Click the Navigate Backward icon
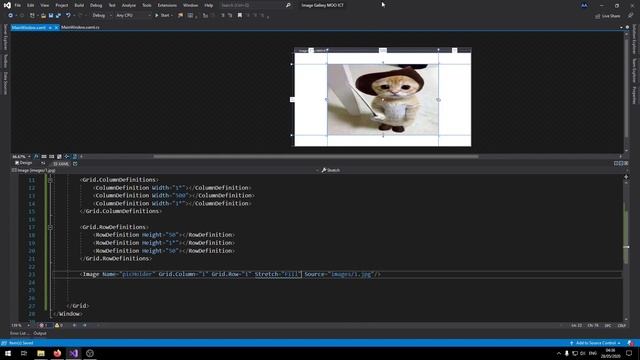This screenshot has height=360, width=640. [10, 16]
